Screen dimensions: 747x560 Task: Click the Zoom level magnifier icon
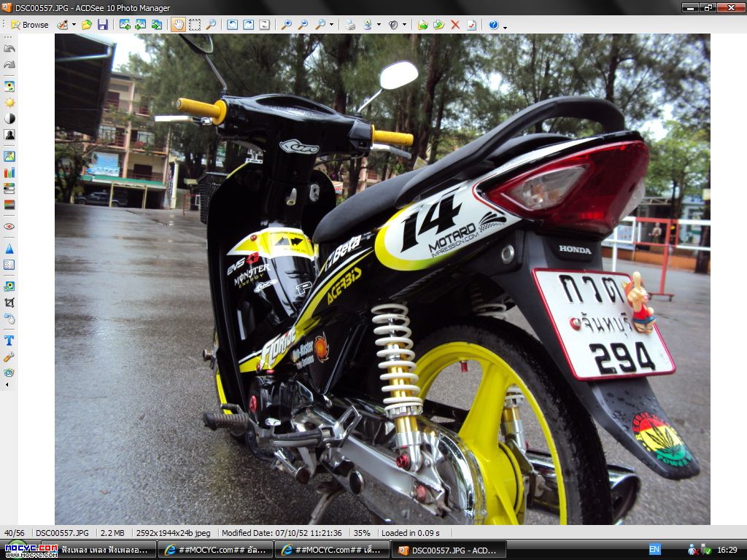click(x=321, y=25)
